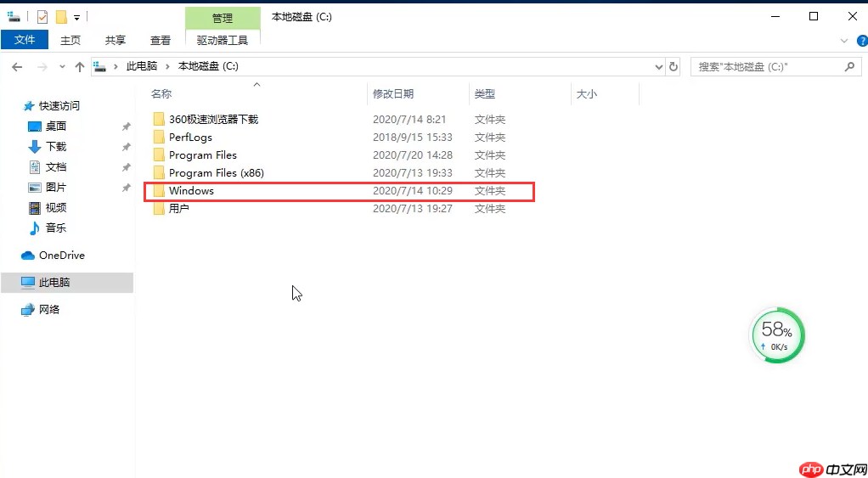Open 图片 in the navigation pane
The image size is (868, 478).
[x=56, y=188]
